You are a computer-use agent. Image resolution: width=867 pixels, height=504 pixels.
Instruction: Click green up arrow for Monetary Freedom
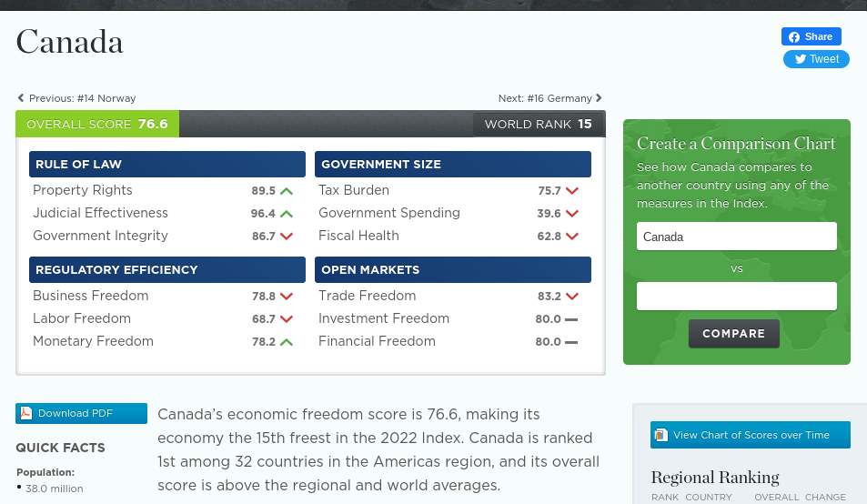pyautogui.click(x=287, y=342)
